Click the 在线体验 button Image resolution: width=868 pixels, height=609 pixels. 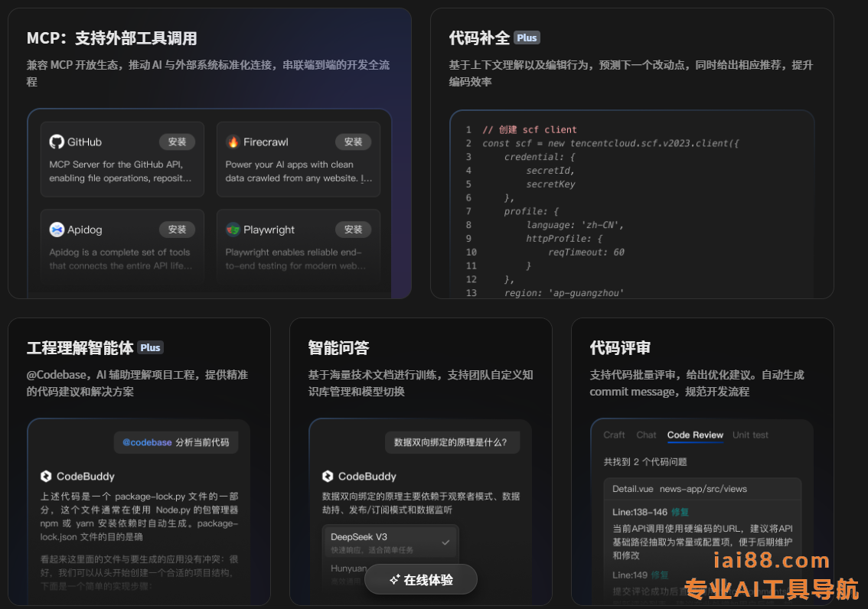click(x=421, y=580)
